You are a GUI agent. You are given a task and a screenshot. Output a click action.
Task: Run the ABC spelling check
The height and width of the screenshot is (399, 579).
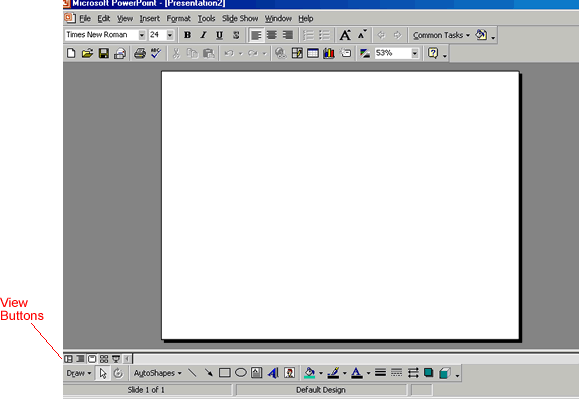[156, 54]
